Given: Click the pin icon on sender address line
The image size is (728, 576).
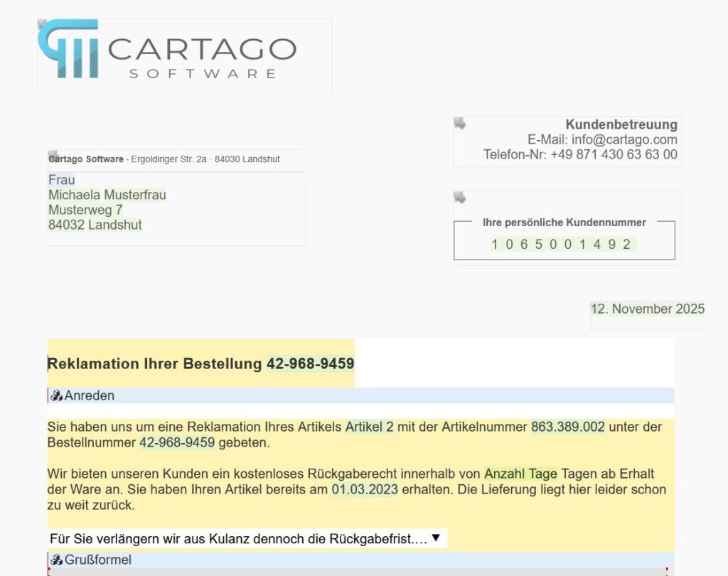Looking at the screenshot, I should click(53, 155).
